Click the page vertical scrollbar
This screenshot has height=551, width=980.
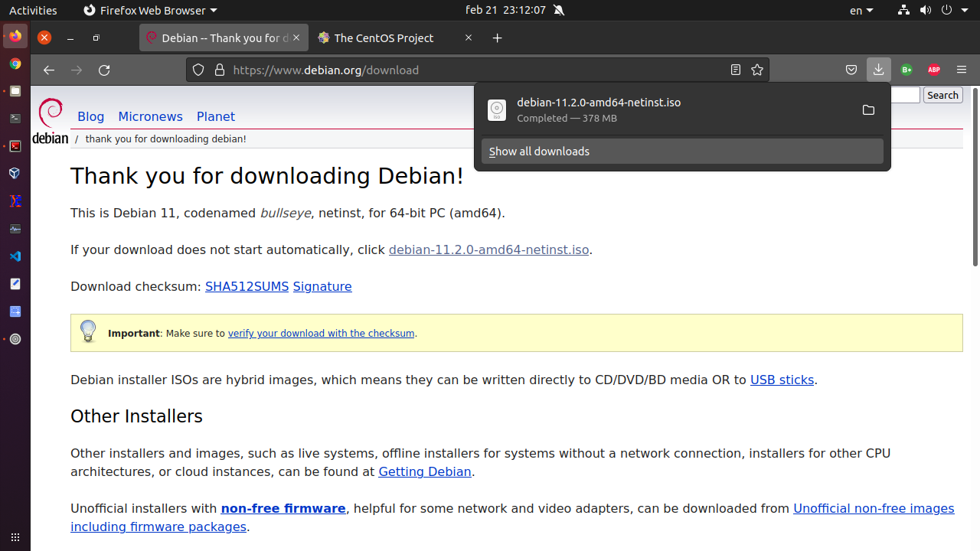[x=975, y=176]
